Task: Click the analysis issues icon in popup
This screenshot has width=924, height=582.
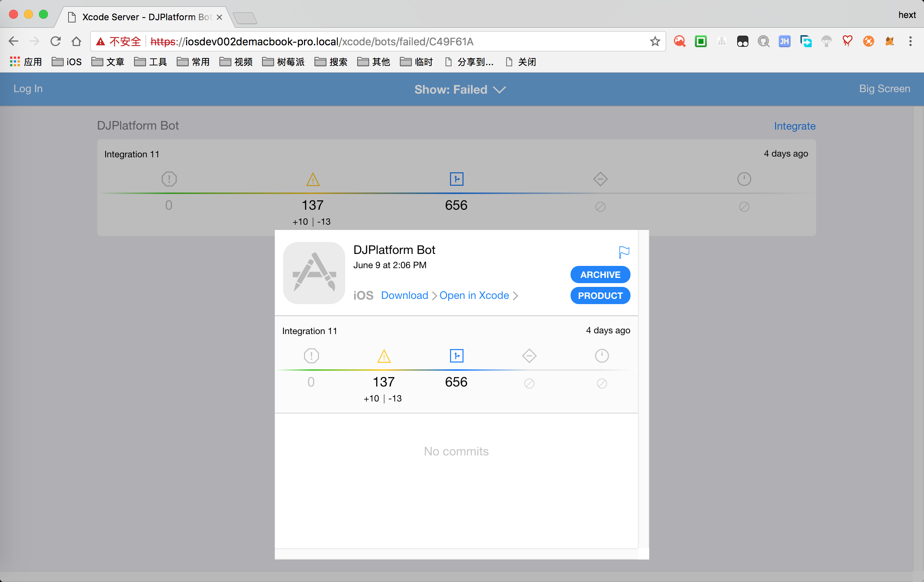Action: (x=456, y=356)
